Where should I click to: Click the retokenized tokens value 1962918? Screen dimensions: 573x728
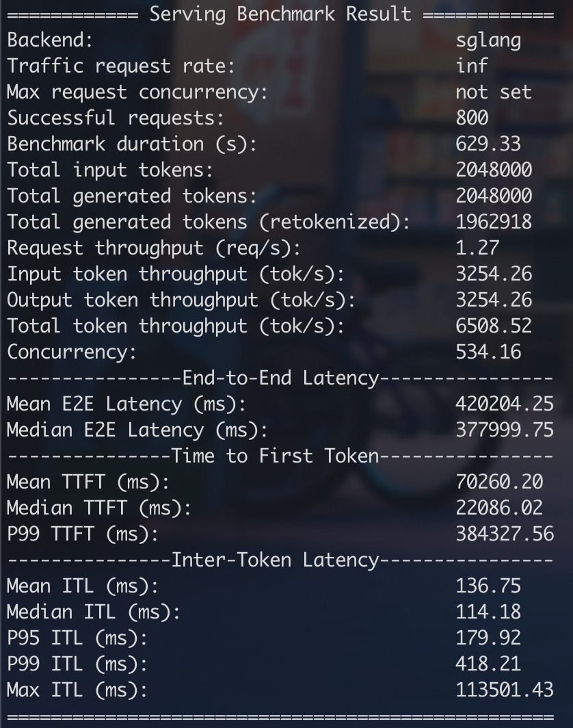pyautogui.click(x=494, y=222)
